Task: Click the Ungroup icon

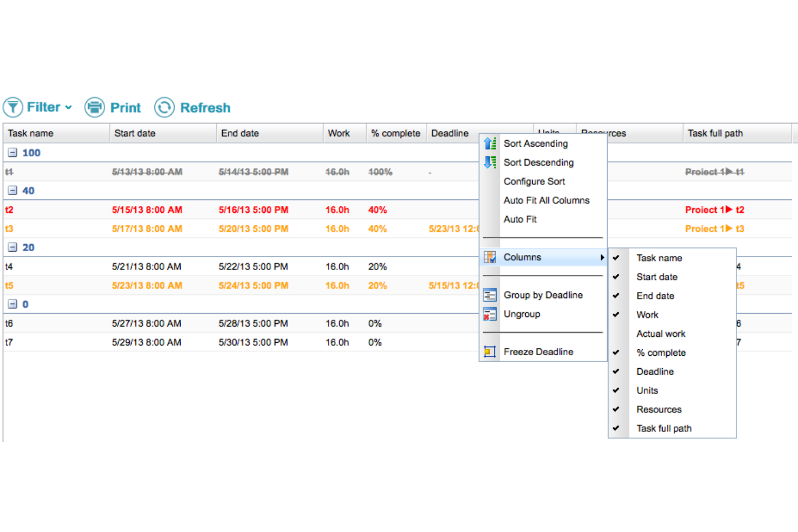Action: pos(490,314)
